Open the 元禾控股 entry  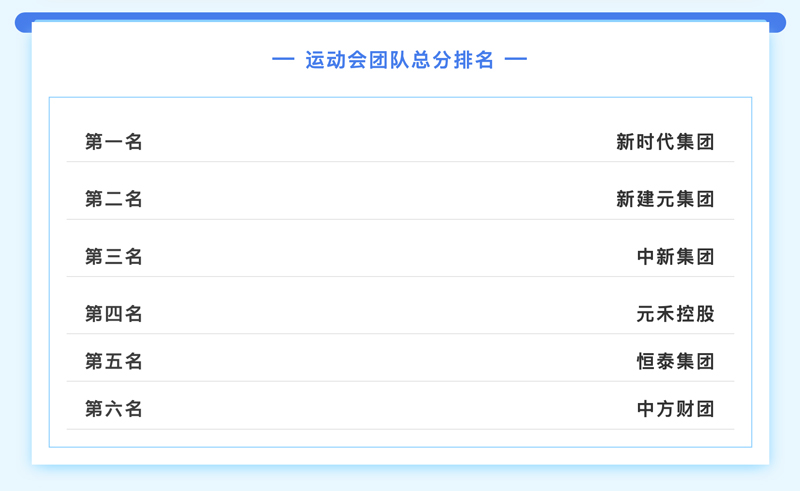[675, 314]
